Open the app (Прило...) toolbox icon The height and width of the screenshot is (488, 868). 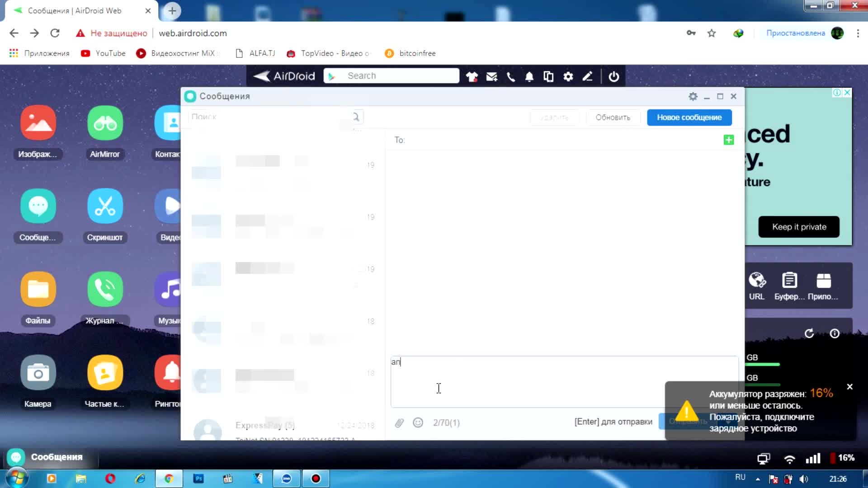824,281
